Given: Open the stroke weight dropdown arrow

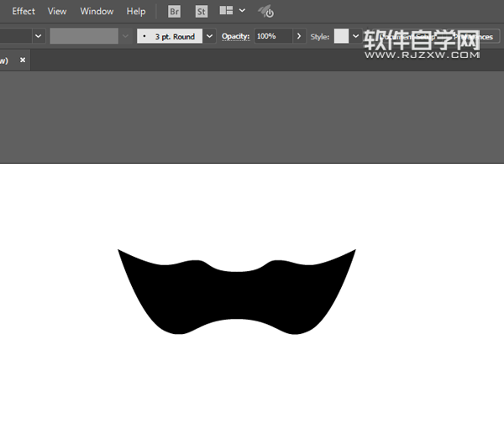Looking at the screenshot, I should (x=39, y=37).
